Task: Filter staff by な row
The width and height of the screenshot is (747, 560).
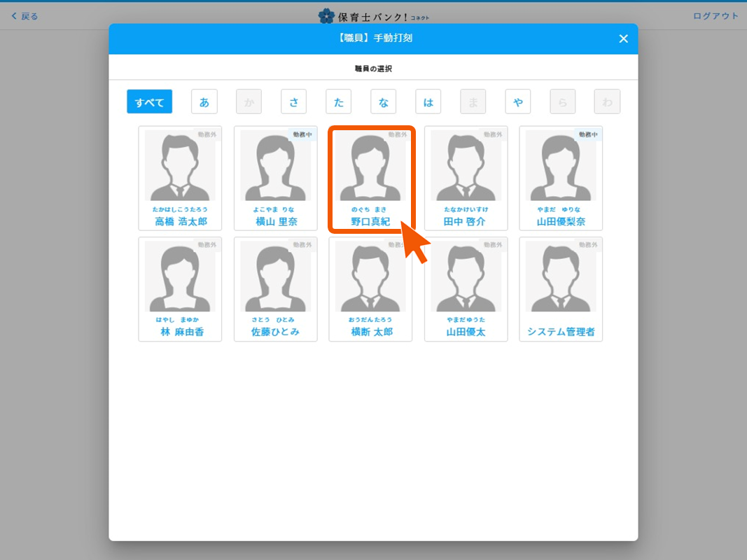Action: tap(384, 101)
